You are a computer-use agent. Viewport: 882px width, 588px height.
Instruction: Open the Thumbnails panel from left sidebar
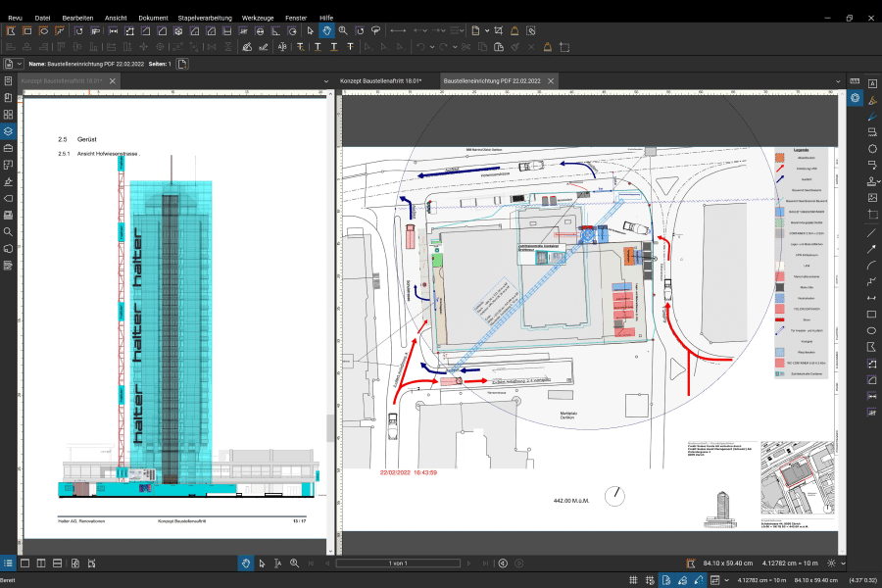(8, 115)
